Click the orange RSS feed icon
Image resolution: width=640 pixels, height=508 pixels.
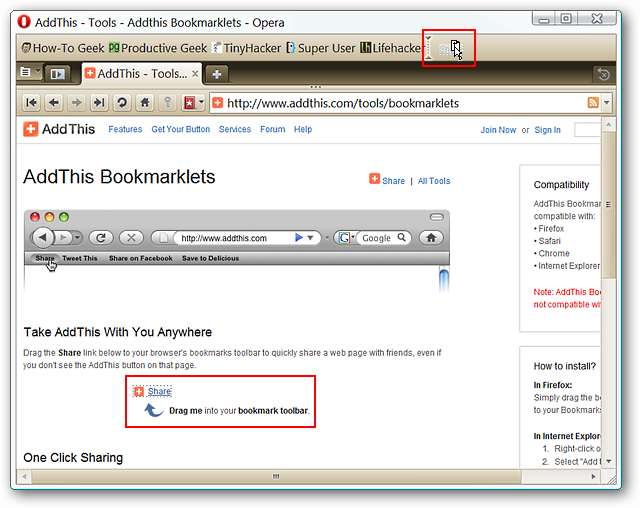[x=593, y=103]
